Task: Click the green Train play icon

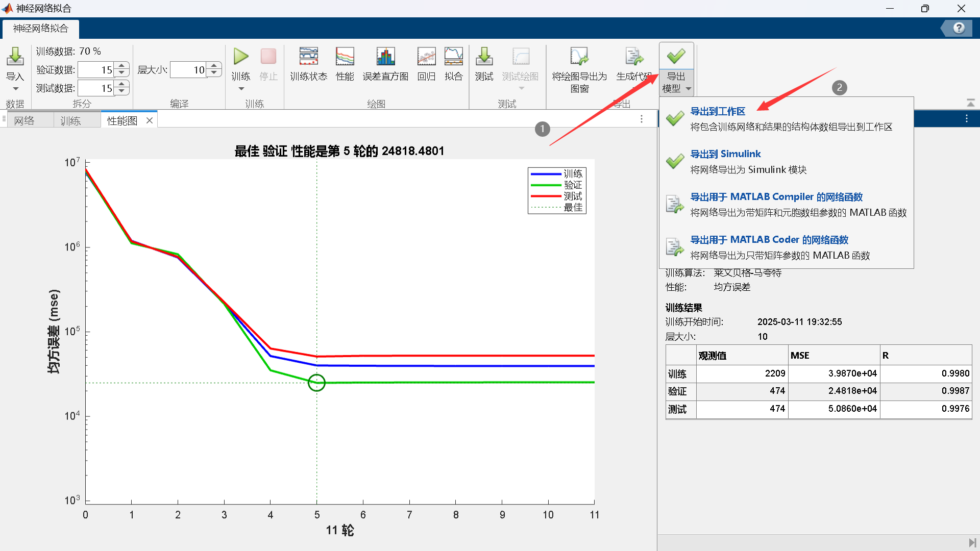Action: coord(240,57)
